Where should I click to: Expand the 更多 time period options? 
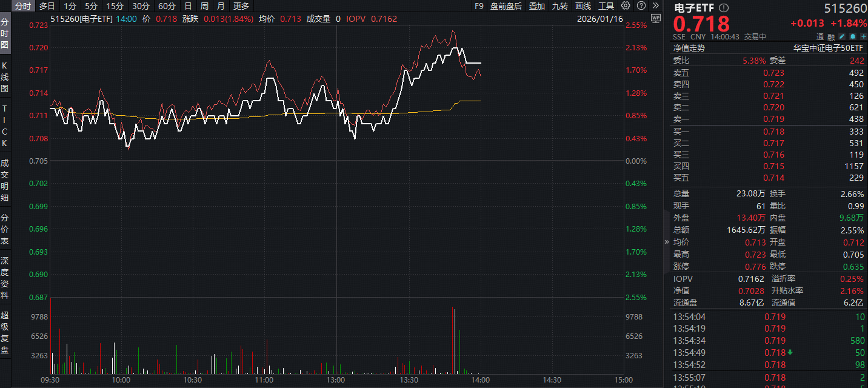click(x=241, y=6)
